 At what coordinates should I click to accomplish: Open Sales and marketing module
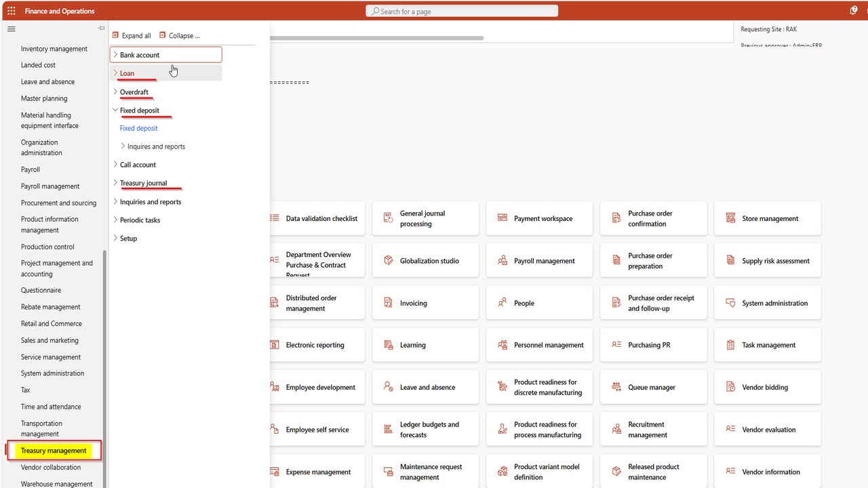50,340
